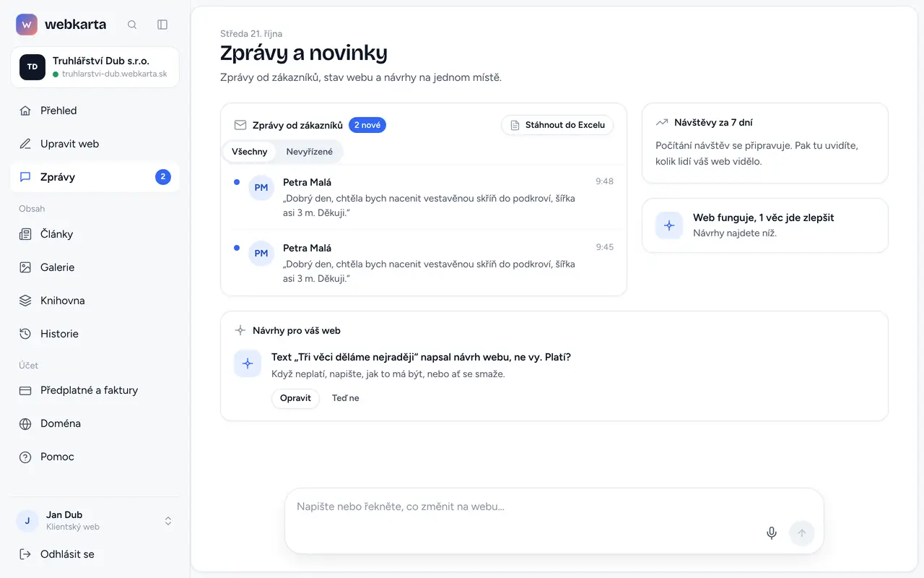
Task: Click the TD site avatar
Action: click(x=32, y=67)
